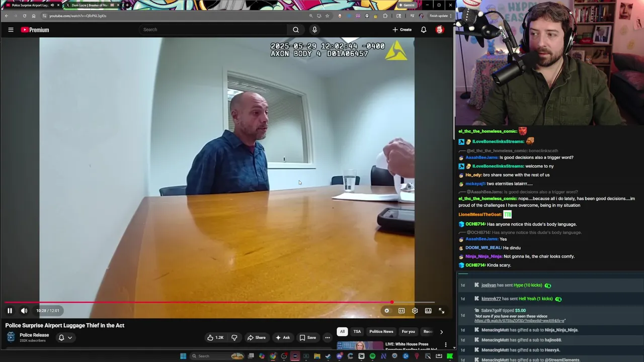Like the video with 1.2K likes
The width and height of the screenshot is (644, 362).
tap(215, 337)
